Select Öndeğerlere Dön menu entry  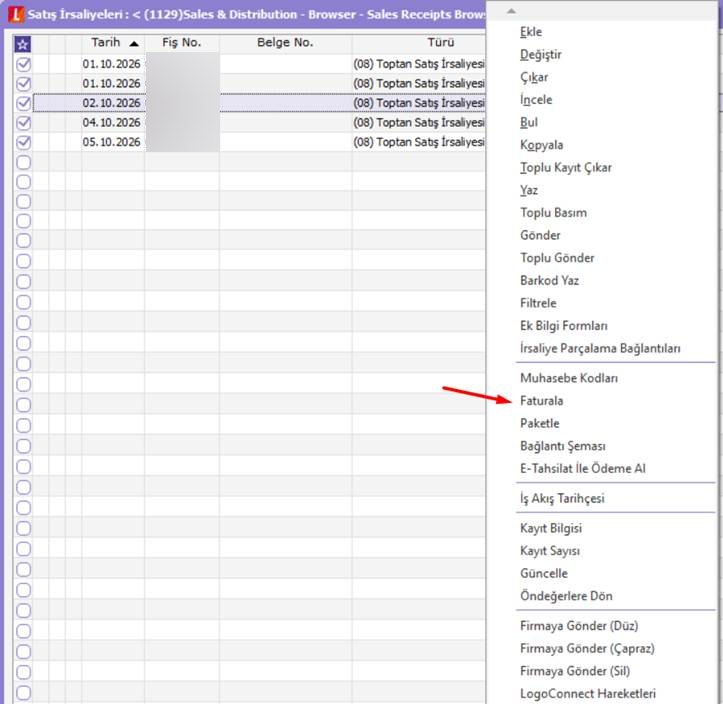tap(566, 596)
